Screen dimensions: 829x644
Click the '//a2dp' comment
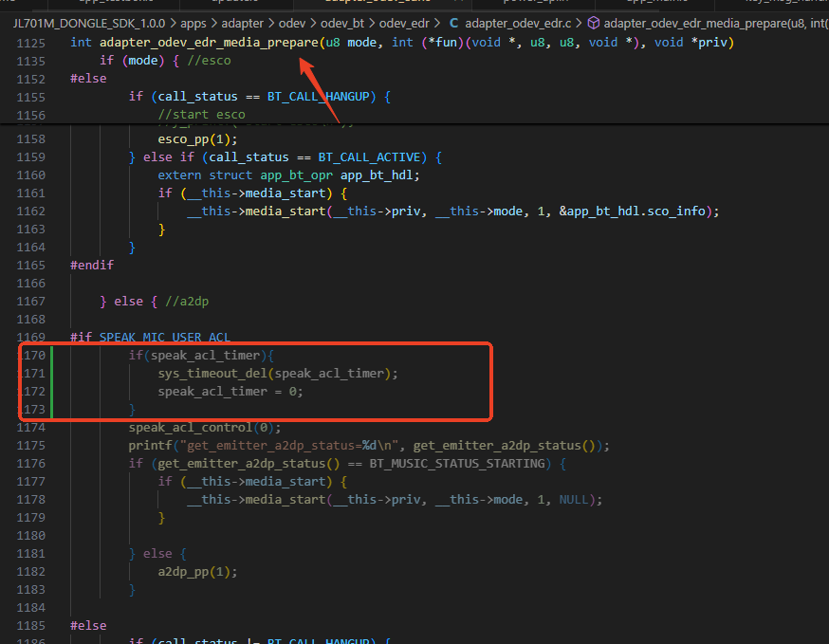tap(187, 302)
